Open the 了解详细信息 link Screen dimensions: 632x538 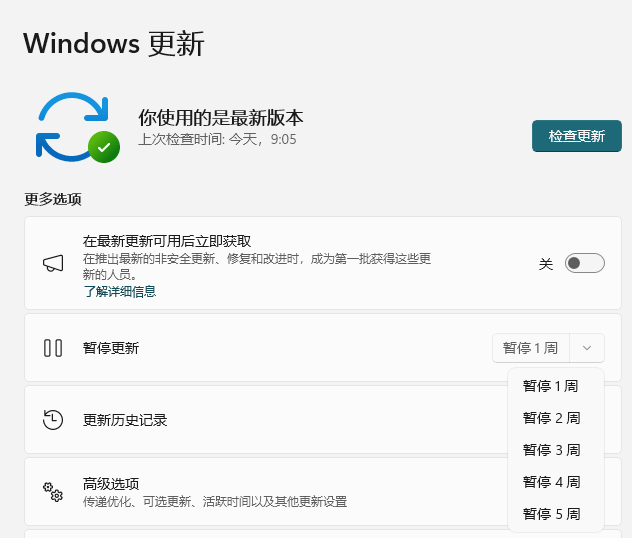coord(120,291)
